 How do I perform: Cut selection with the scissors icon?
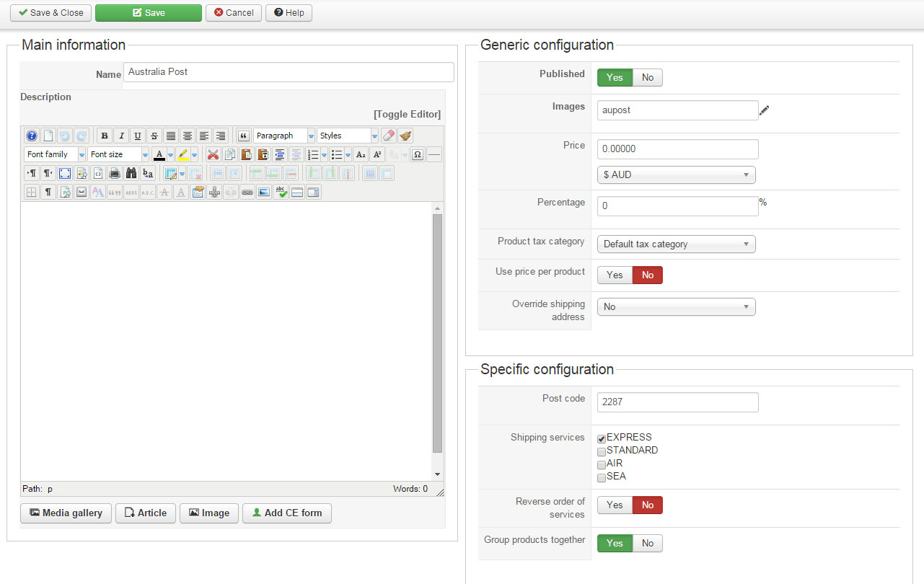213,154
